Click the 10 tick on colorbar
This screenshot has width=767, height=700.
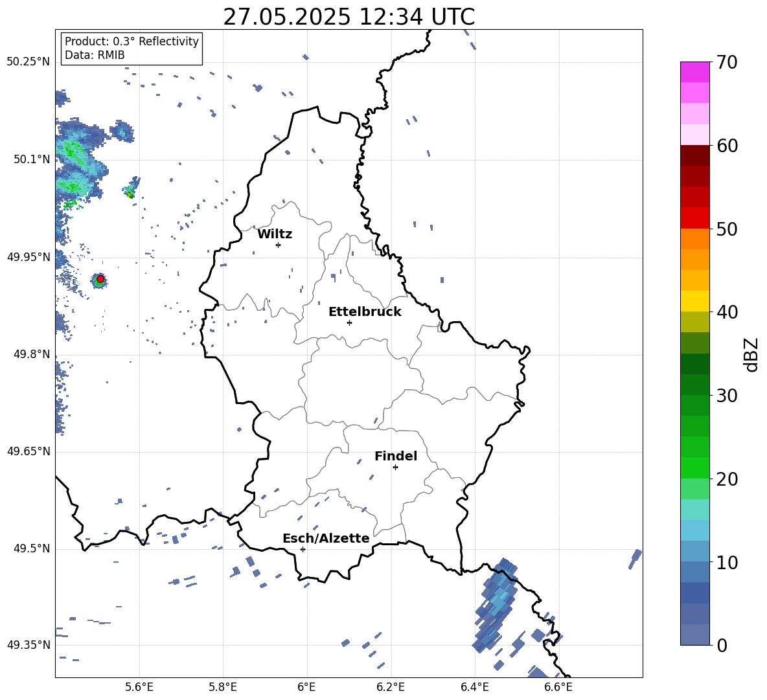727,562
